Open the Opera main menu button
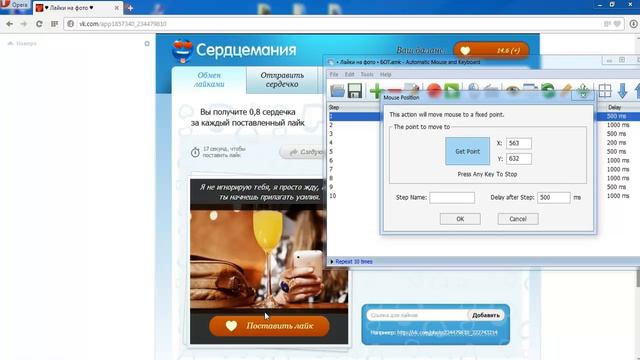Viewport: 640px width, 360px height. pyautogui.click(x=14, y=5)
